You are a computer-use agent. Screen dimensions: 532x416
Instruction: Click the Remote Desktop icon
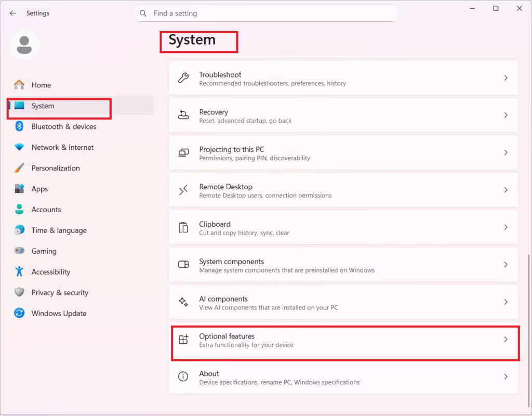click(x=183, y=190)
